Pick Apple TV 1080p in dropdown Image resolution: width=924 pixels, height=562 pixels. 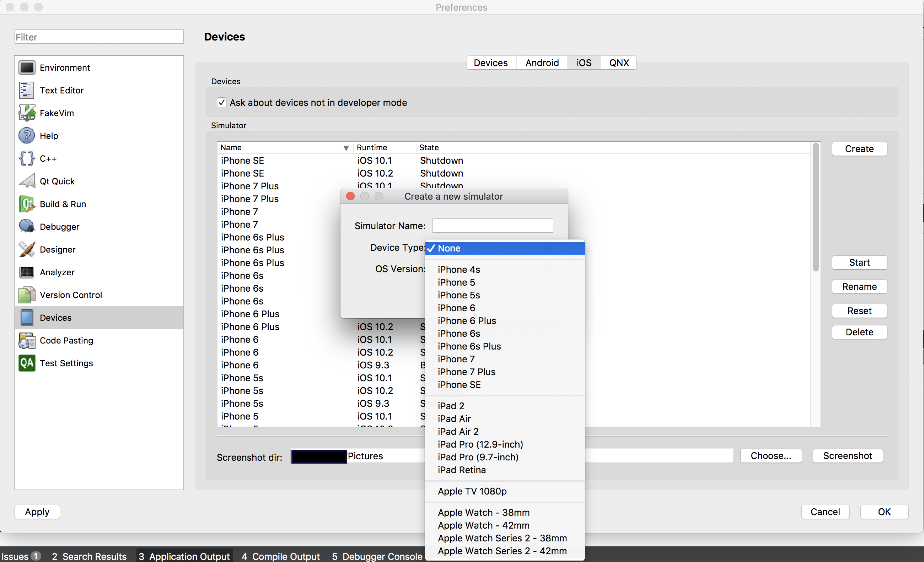472,491
